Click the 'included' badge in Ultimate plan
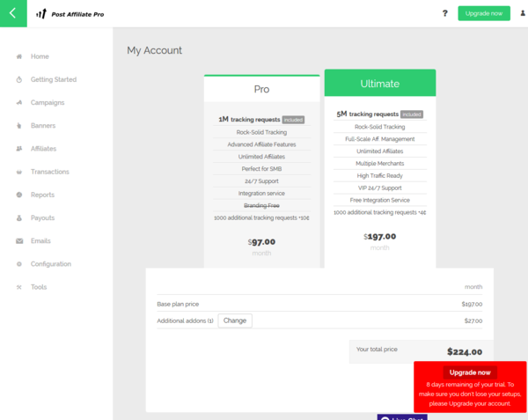The width and height of the screenshot is (528, 420). [x=412, y=114]
